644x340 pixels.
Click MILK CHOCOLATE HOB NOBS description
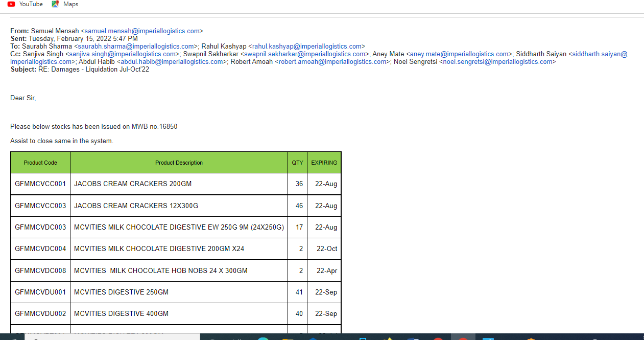click(161, 271)
